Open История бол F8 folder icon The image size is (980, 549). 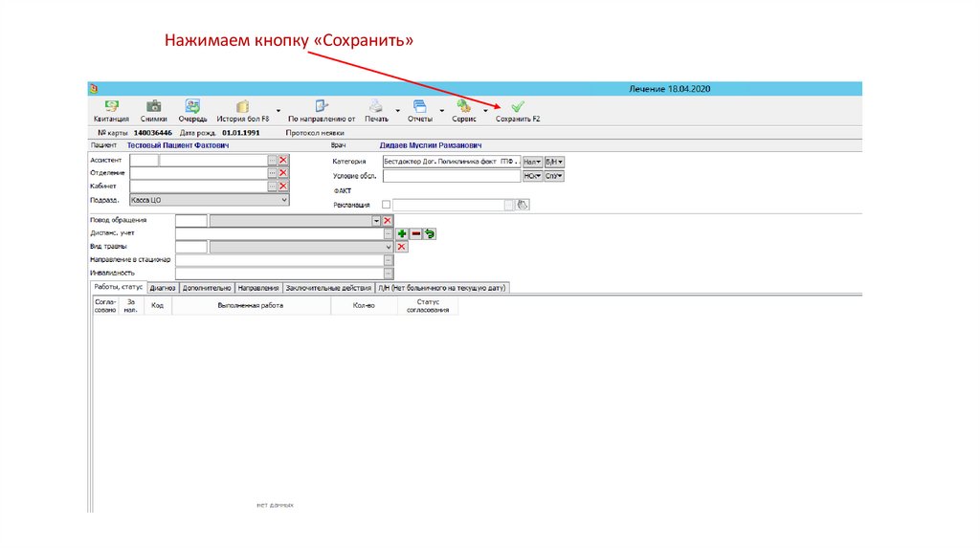242,106
